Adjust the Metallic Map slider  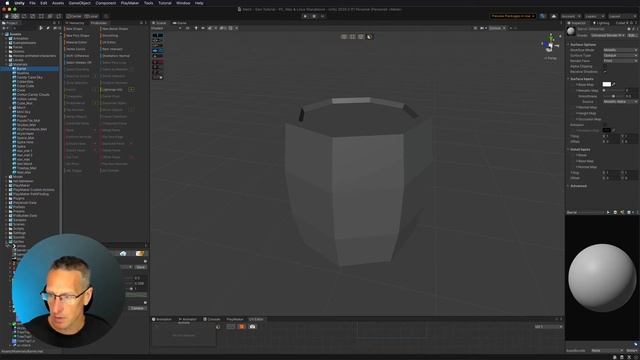pos(613,90)
